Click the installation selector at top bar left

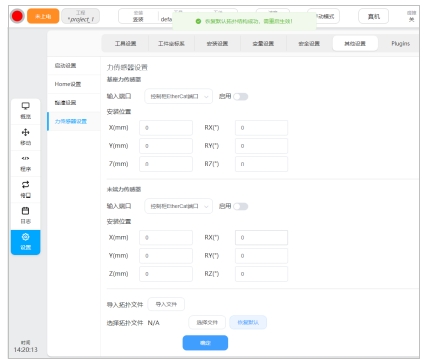tap(138, 16)
